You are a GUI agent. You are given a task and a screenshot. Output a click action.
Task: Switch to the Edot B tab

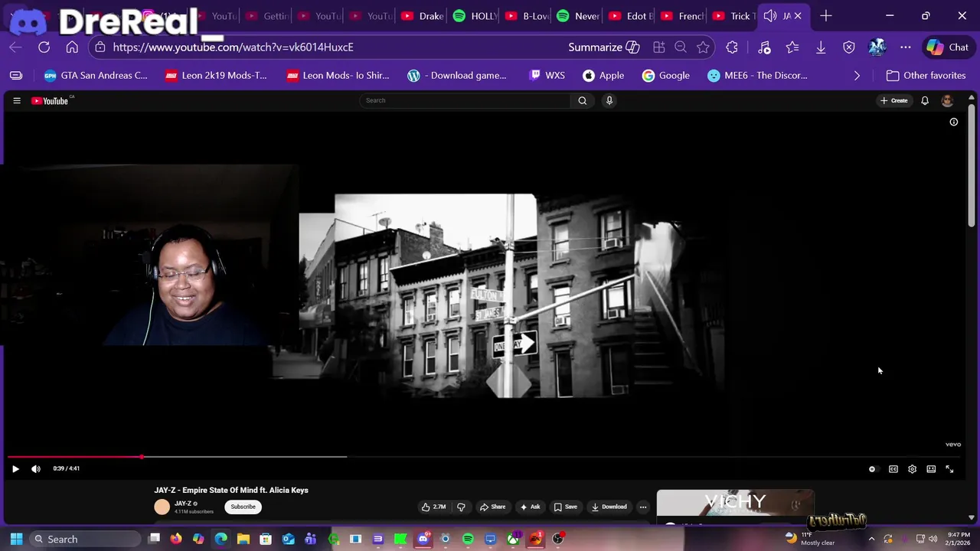point(630,16)
